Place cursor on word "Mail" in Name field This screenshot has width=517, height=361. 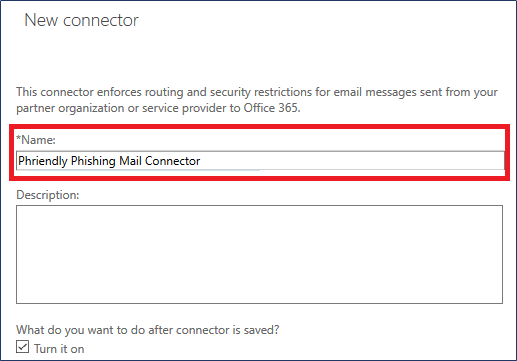130,161
